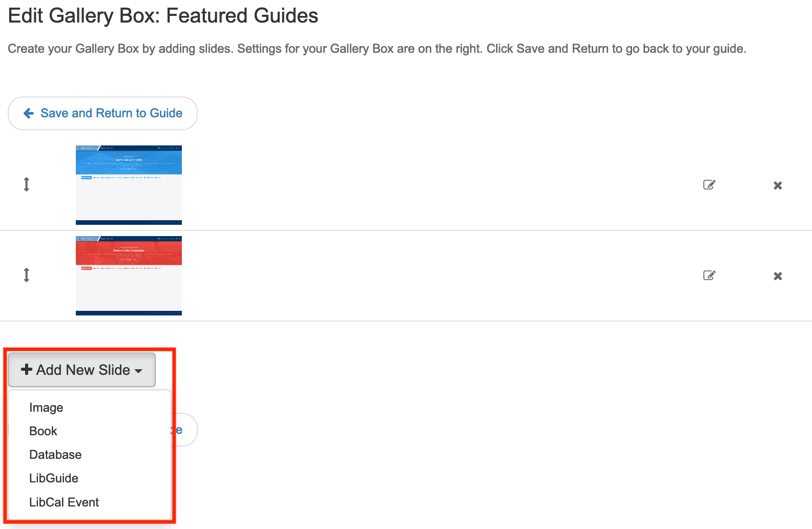
Task: Click the plus icon on Add New Slide
Action: pyautogui.click(x=27, y=369)
